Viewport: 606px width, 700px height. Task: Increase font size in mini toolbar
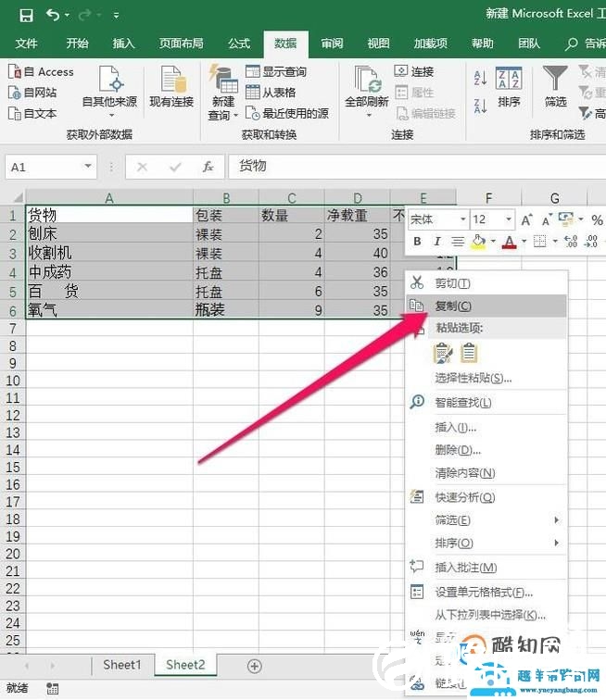527,219
